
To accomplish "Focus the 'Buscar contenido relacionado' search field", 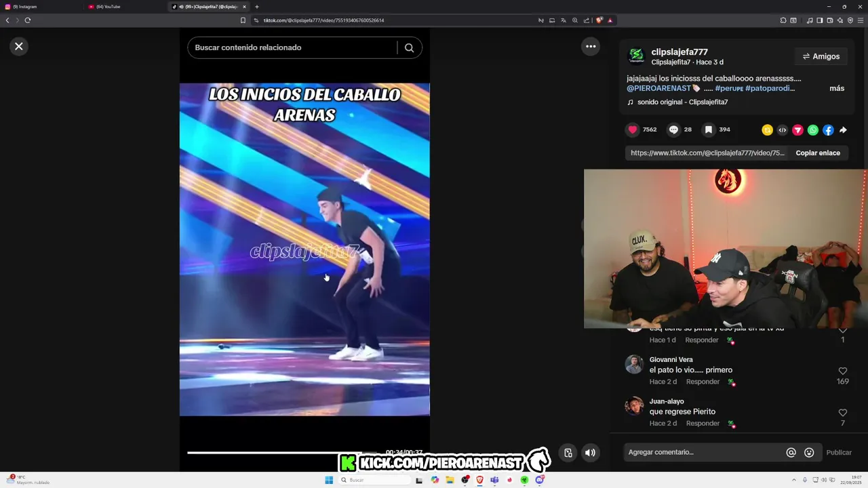I will pos(293,47).
